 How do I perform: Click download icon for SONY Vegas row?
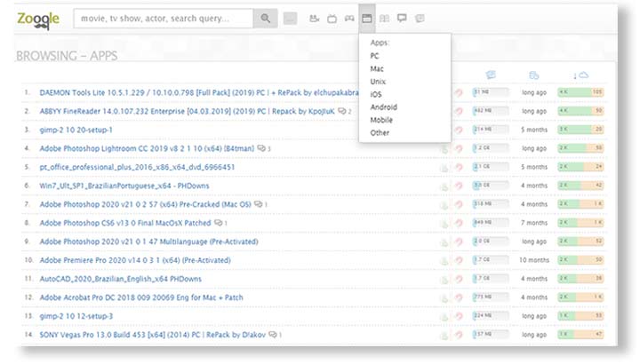(444, 336)
